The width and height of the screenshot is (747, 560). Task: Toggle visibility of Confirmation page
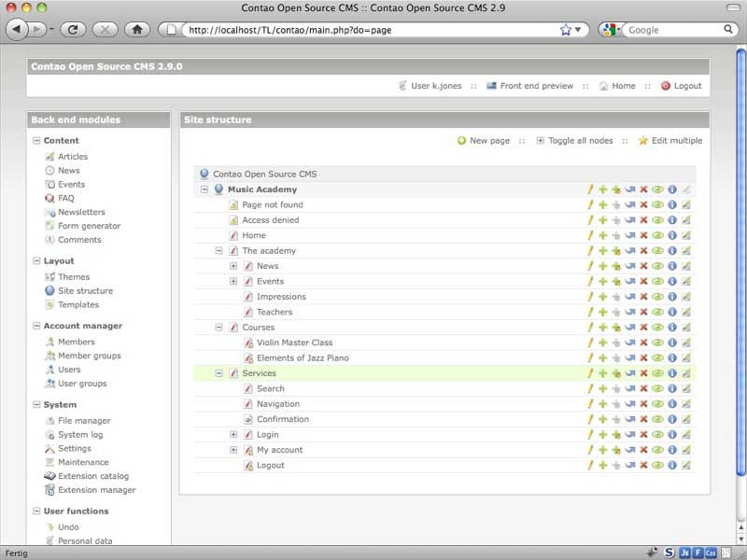click(658, 419)
